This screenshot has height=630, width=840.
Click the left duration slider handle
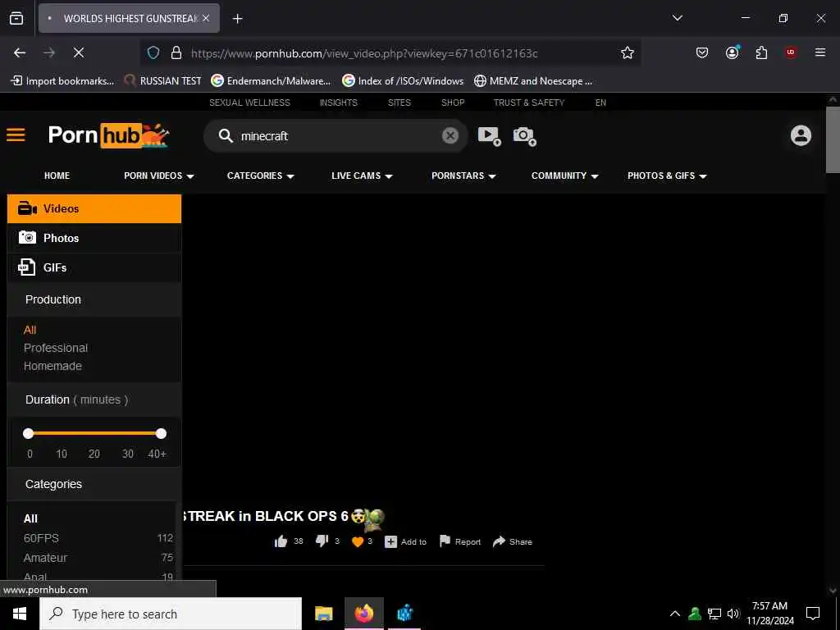[x=29, y=433]
